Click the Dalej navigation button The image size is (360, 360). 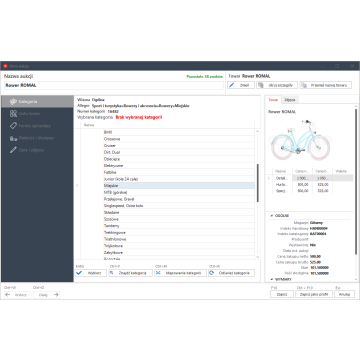(46, 295)
